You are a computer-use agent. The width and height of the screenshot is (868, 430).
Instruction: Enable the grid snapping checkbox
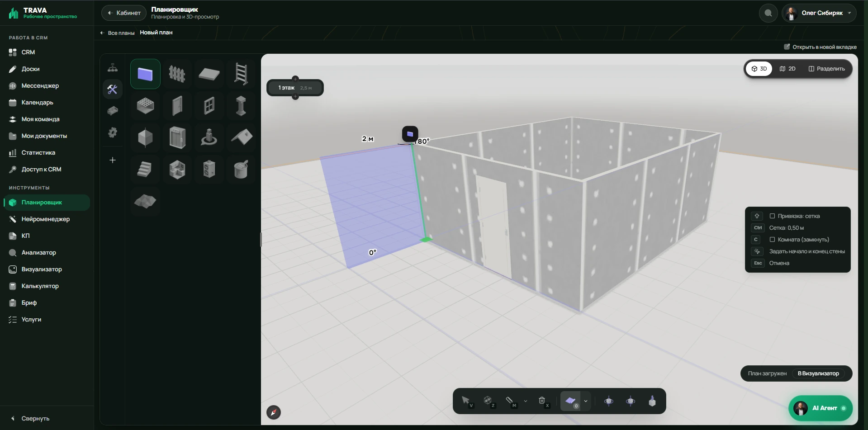tap(772, 216)
